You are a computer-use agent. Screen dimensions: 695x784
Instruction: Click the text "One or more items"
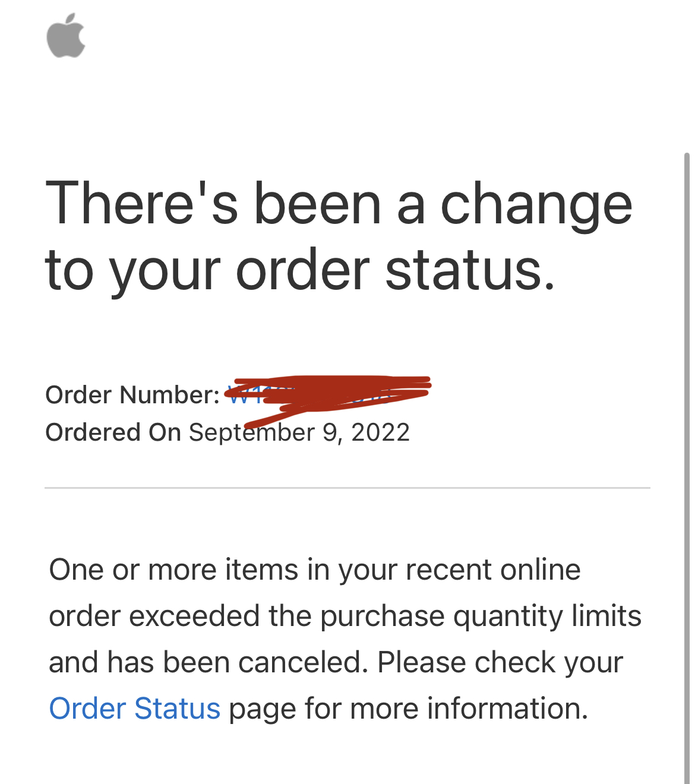point(173,569)
